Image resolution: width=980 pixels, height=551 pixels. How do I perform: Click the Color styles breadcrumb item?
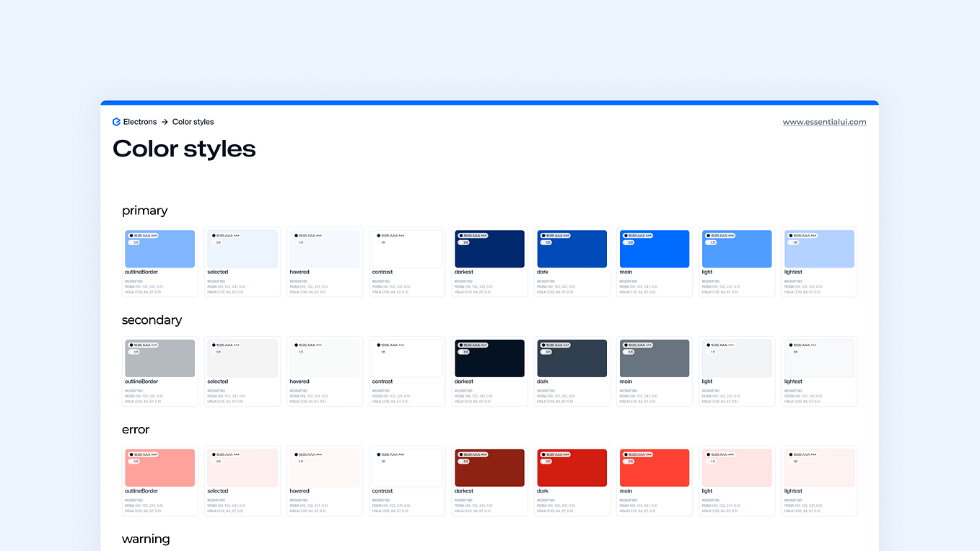click(x=192, y=121)
